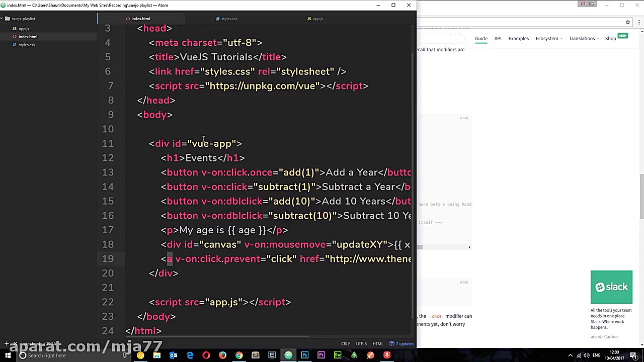
Task: Open app.js in the tree view
Action: point(24,29)
